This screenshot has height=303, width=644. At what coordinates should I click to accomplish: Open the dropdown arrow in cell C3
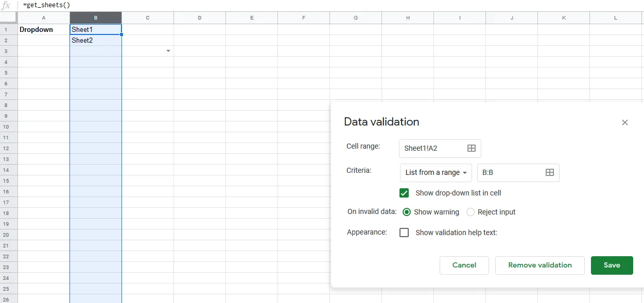pos(168,51)
